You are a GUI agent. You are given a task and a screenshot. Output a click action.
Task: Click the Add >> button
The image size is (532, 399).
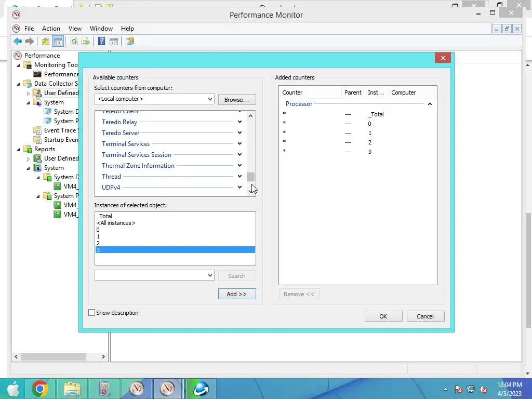tap(237, 294)
